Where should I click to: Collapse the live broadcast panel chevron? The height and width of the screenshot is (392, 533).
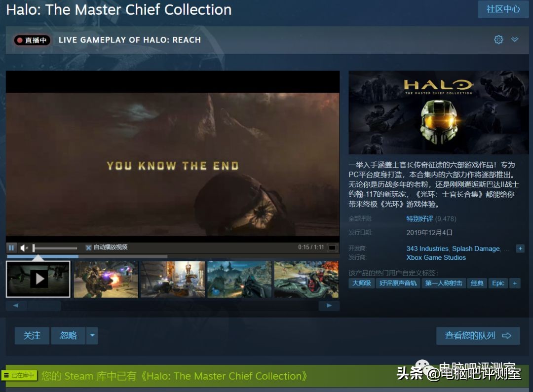515,39
